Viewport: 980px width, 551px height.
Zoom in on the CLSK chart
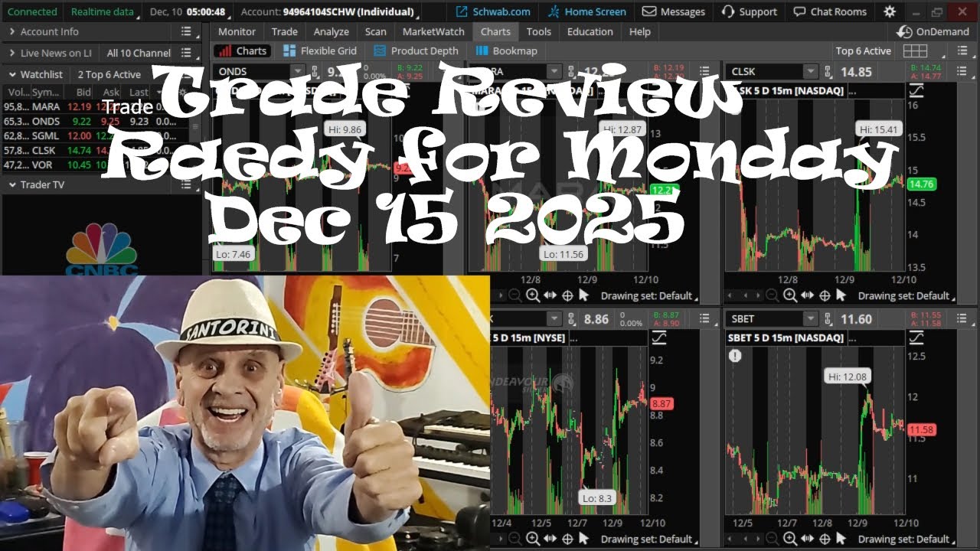point(789,295)
